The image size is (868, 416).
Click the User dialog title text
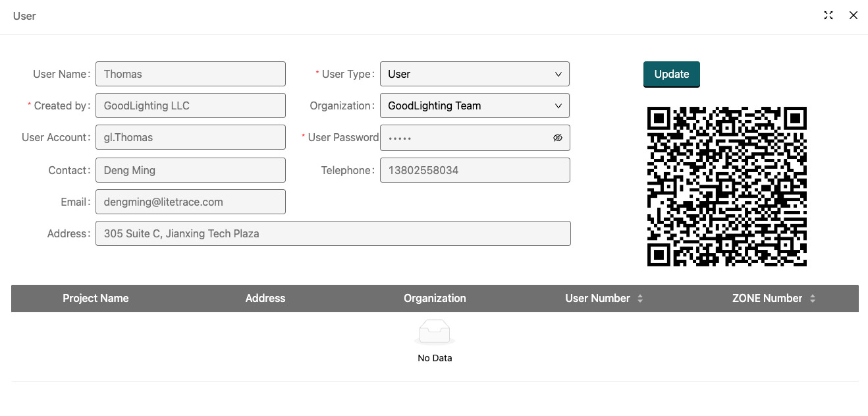pos(24,16)
